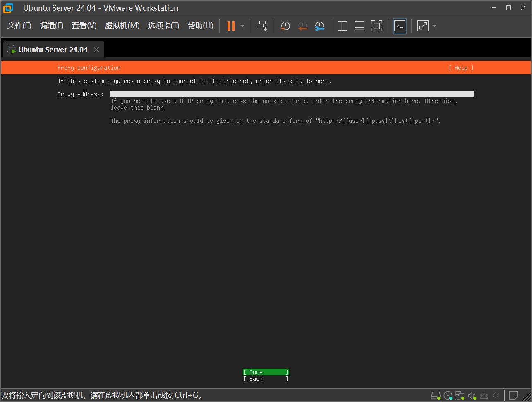This screenshot has width=532, height=402.
Task: Take a snapshot with the clock-plus icon
Action: coord(285,26)
